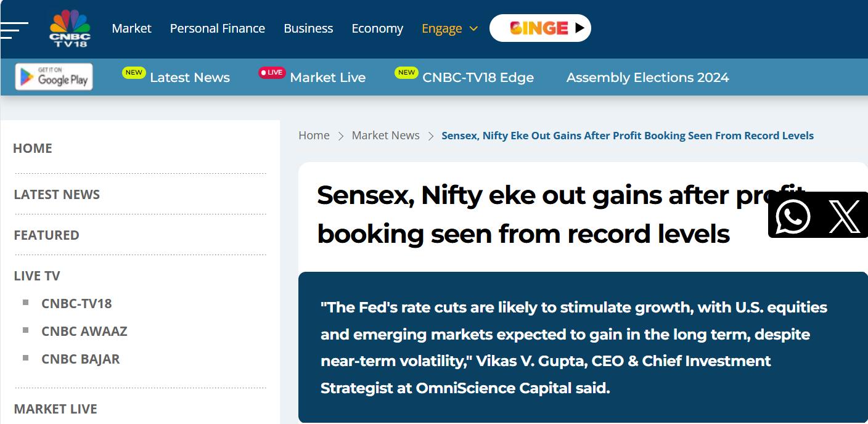Go to the Business section
868x424 pixels.
(x=308, y=28)
